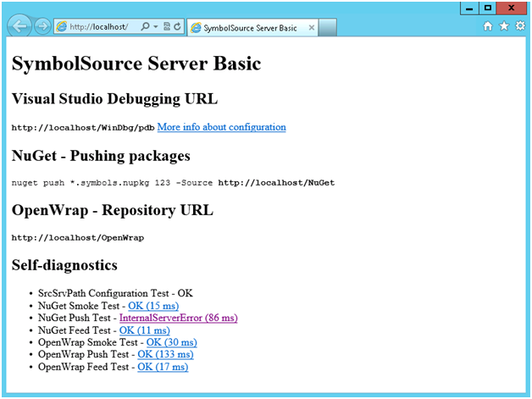Open Favorites star icon
This screenshot has height=399, width=532.
point(504,27)
